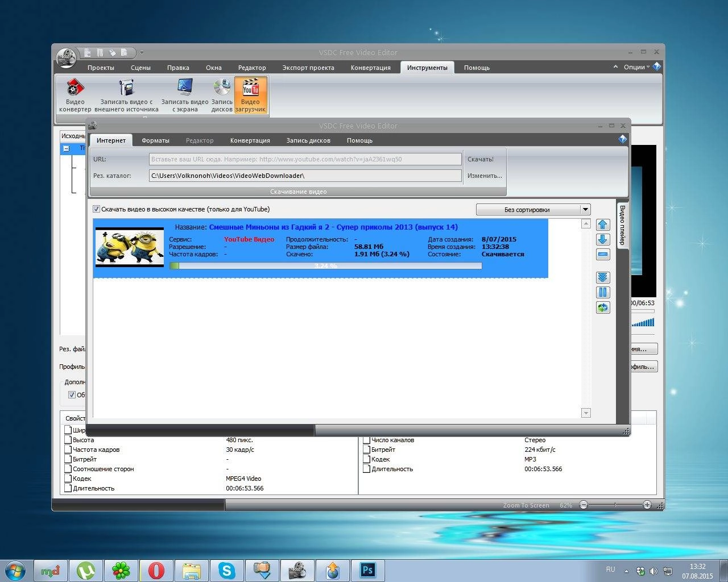Click the blue diamond icon beside Опции
The width and height of the screenshot is (728, 582).
tap(656, 66)
